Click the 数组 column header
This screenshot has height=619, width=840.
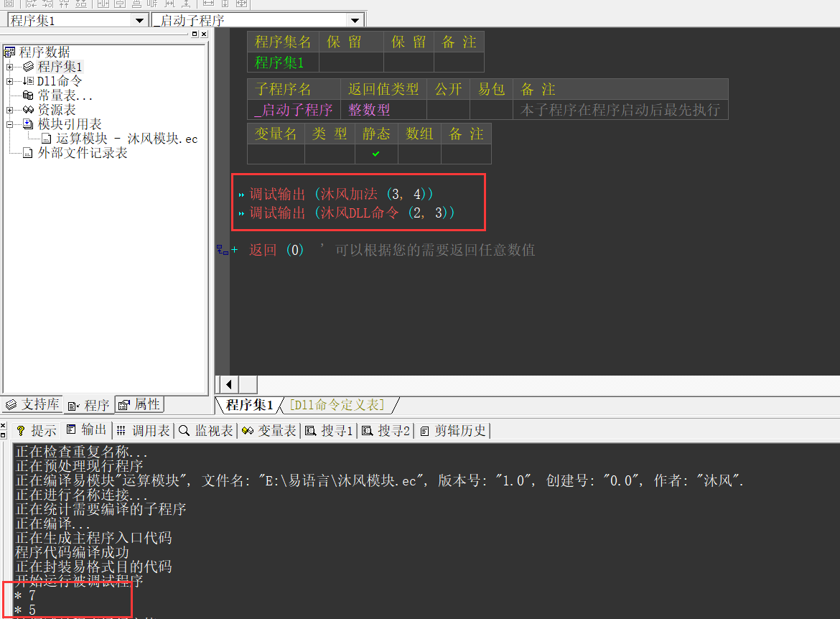point(419,134)
